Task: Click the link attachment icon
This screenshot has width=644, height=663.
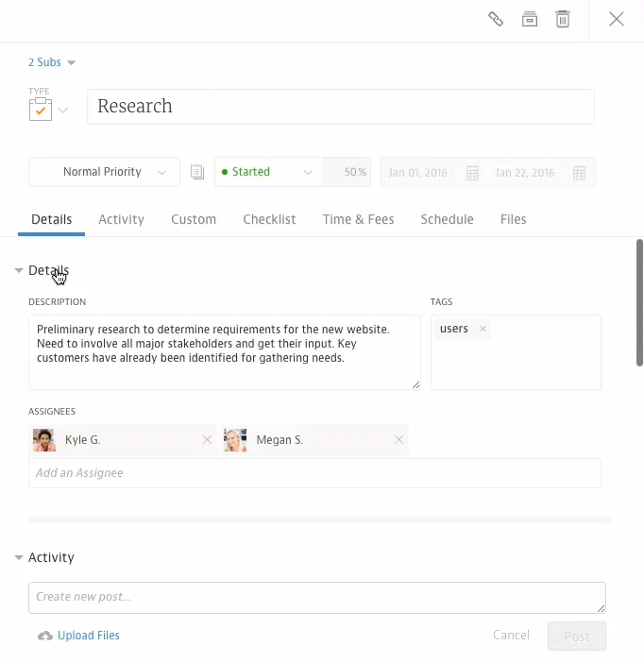Action: coord(495,19)
